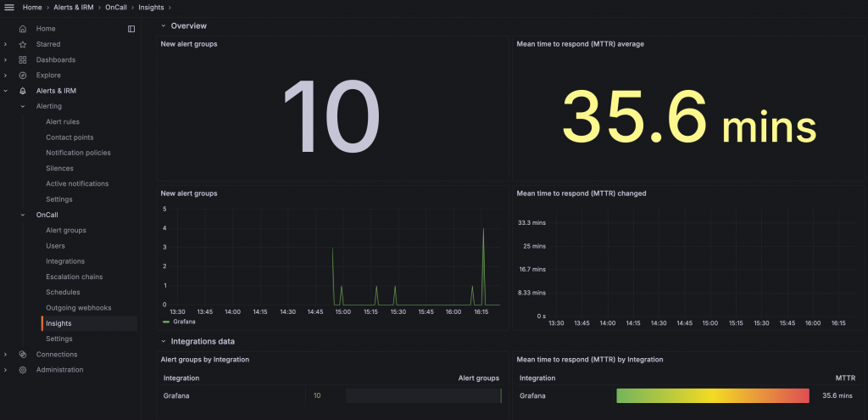
Task: Click the MTTR gradient bar for Grafana
Action: 713,395
